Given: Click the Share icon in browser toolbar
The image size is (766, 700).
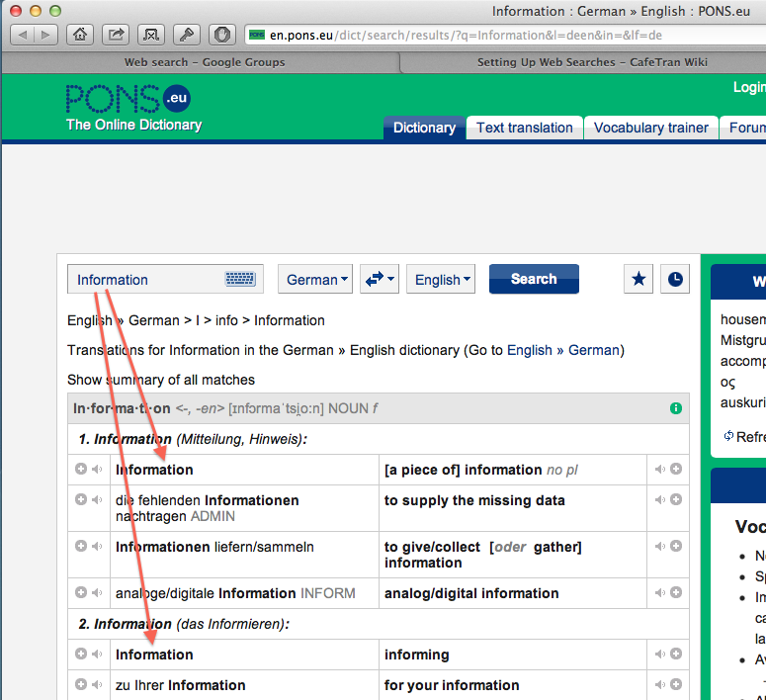Looking at the screenshot, I should click(x=116, y=35).
